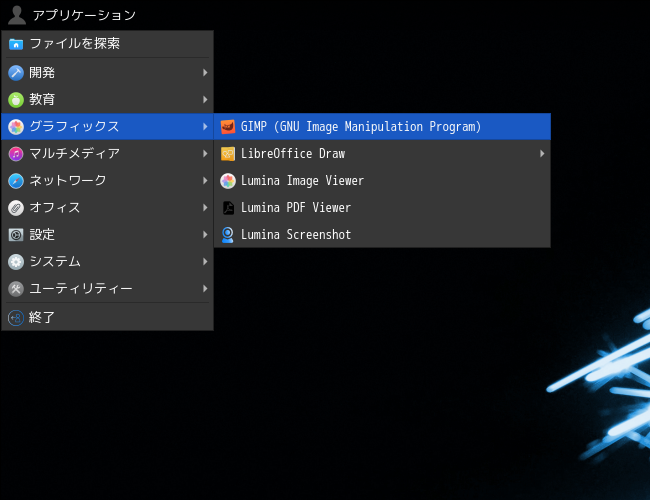Click the ユーティリティー tools icon
Image resolution: width=650 pixels, height=500 pixels.
pyautogui.click(x=16, y=289)
